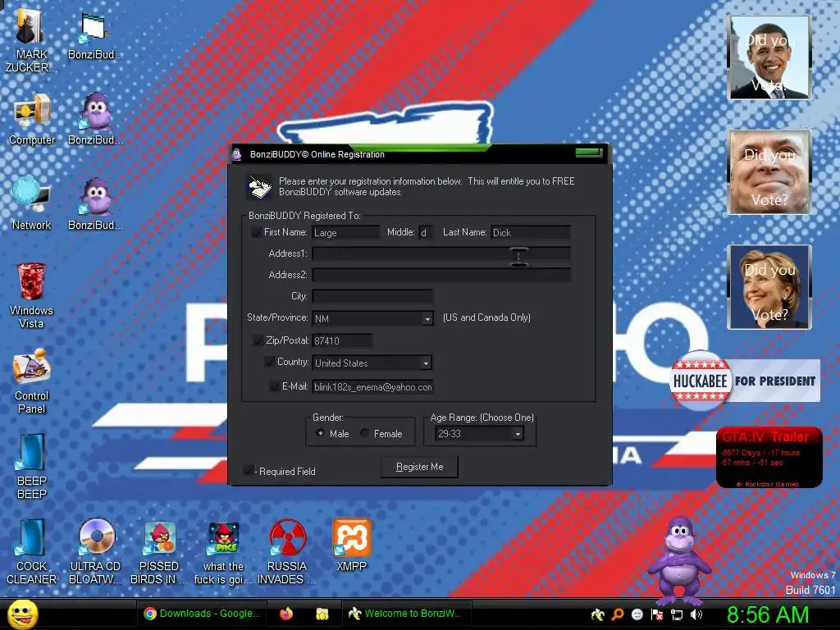
Task: Open the folder icon on taskbar
Action: [322, 614]
